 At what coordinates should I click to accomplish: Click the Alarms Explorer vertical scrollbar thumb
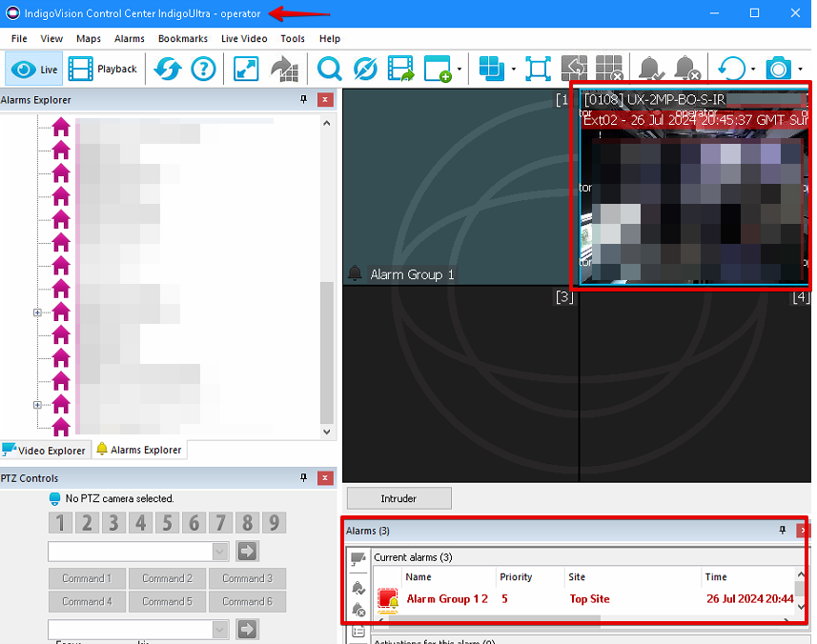click(x=327, y=352)
